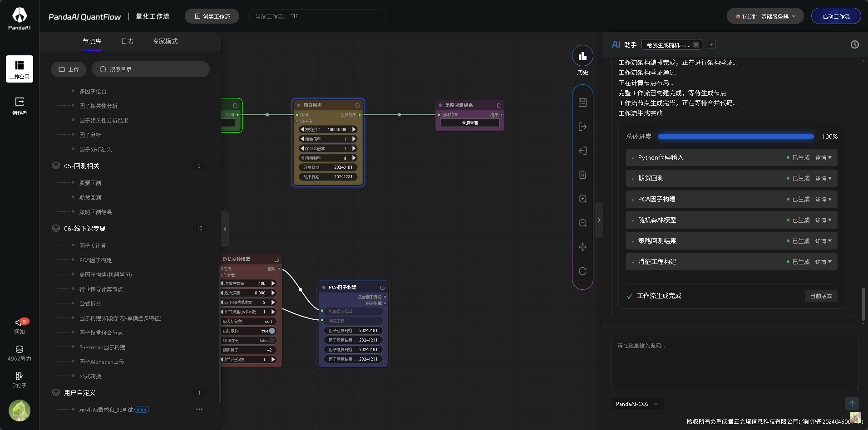
Task: Open edit icon on 随机森林模型 node
Action: pos(276,259)
